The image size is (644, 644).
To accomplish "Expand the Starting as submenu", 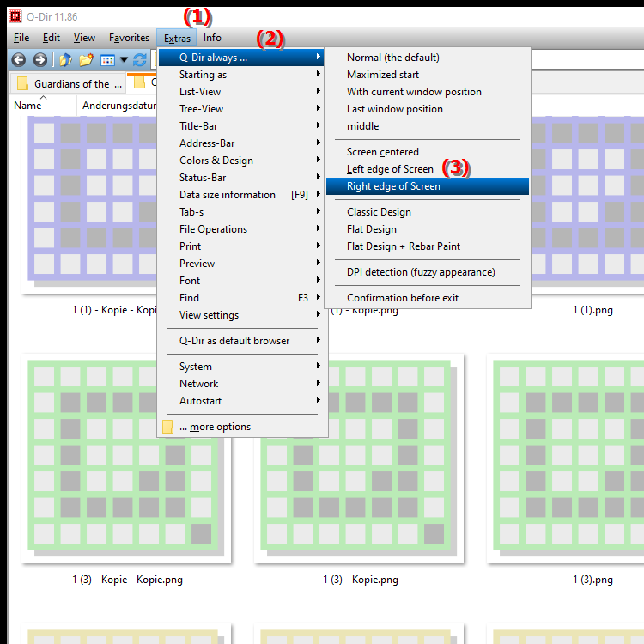I will [241, 75].
